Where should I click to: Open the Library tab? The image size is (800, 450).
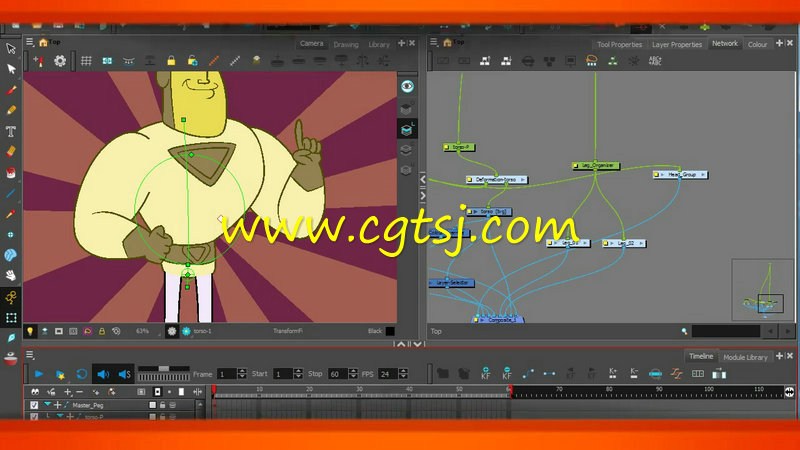379,44
